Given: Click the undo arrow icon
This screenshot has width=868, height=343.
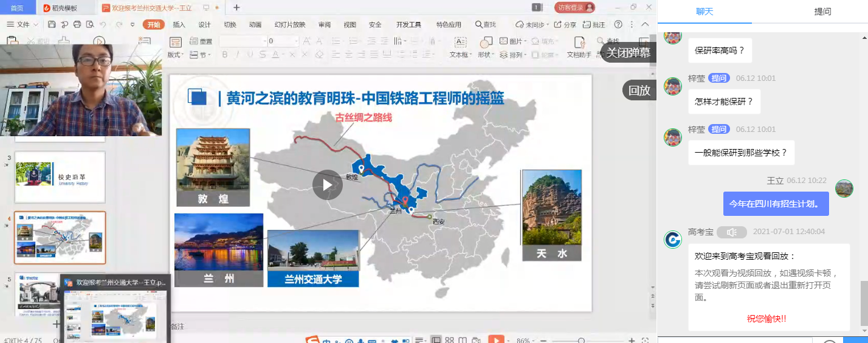Looking at the screenshot, I should coord(103,24).
